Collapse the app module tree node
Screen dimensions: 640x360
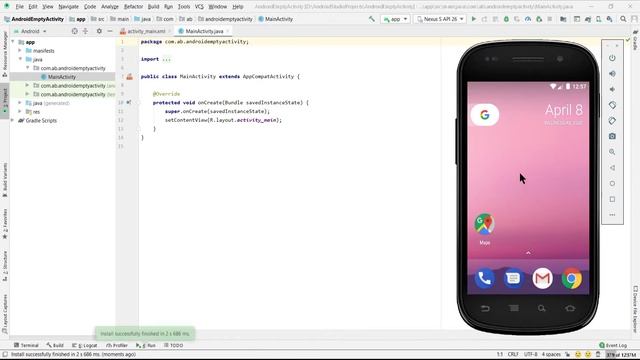(13, 42)
